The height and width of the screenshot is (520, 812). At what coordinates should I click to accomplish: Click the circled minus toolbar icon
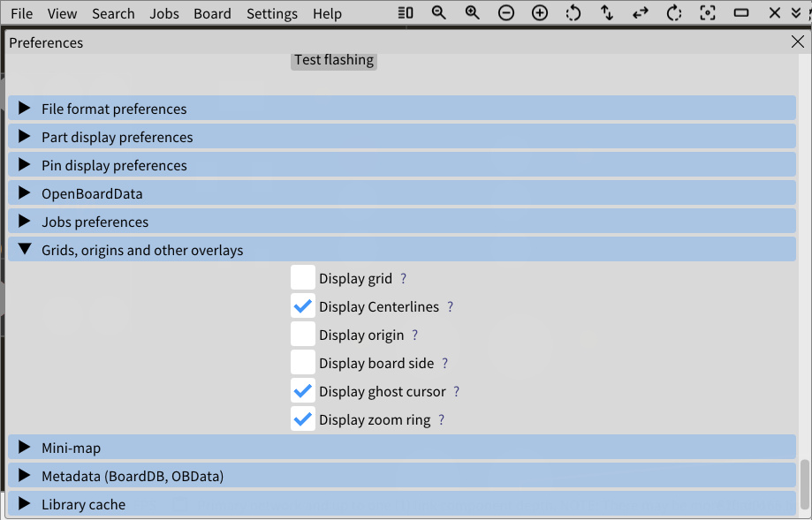click(x=506, y=13)
